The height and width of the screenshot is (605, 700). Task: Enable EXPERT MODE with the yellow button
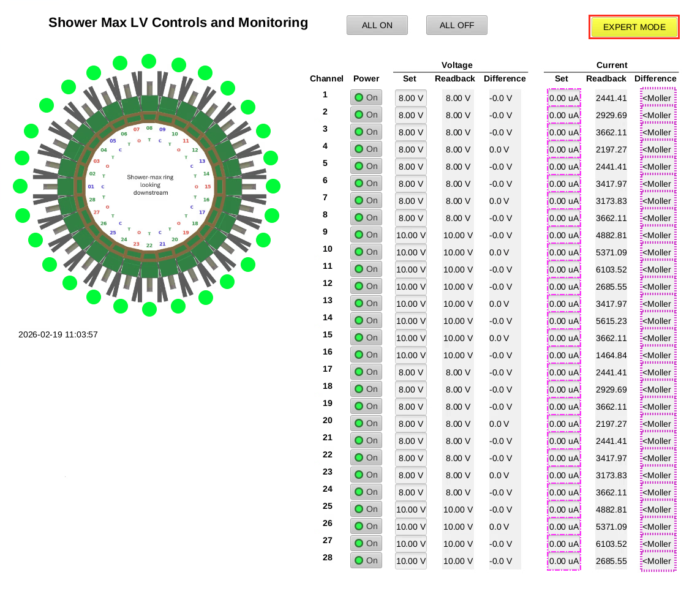click(x=634, y=27)
